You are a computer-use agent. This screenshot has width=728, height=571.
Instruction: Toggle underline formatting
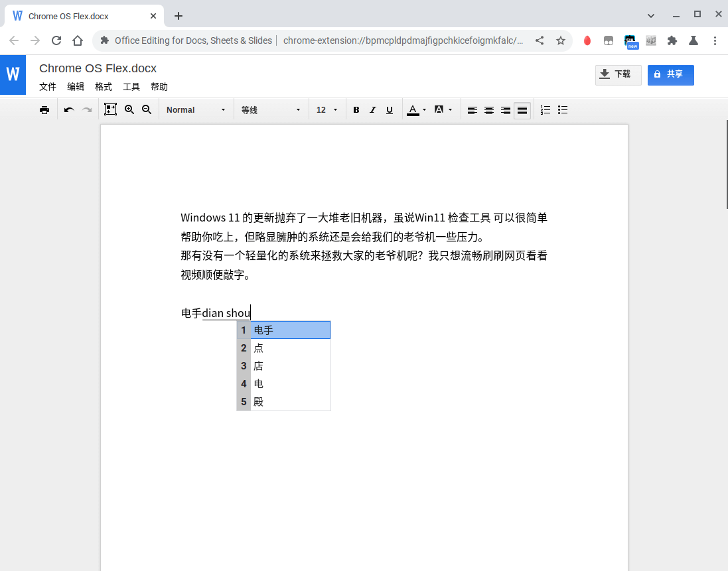(390, 109)
